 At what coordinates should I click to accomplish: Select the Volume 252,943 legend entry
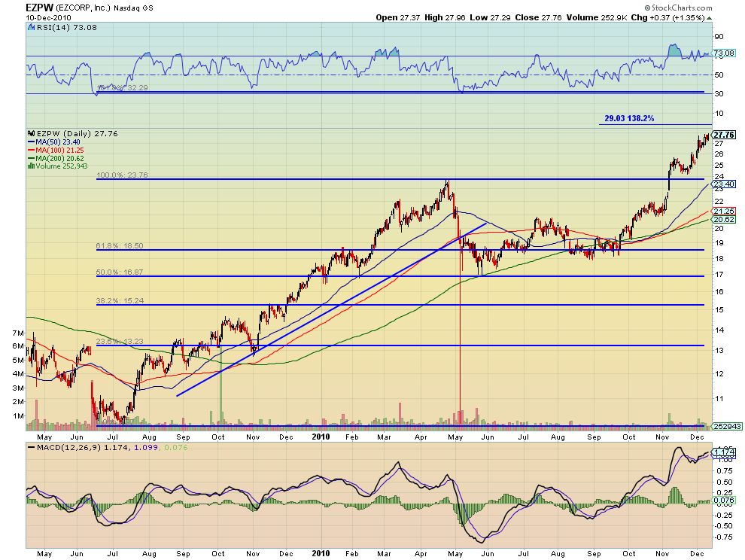(x=62, y=166)
